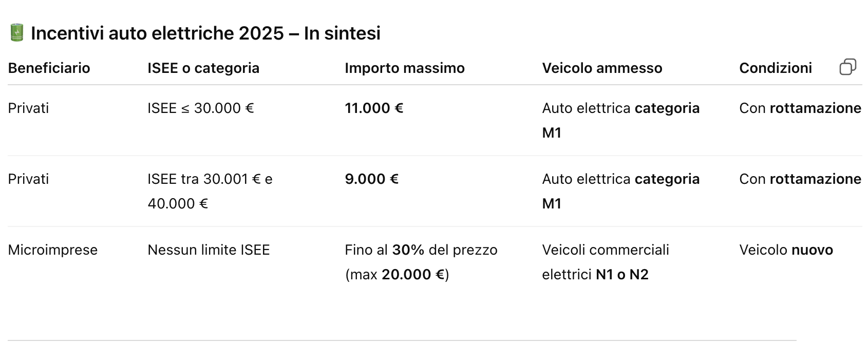Viewport: 868px width, 343px height.
Task: Click the first Con rottamazione cell
Action: (800, 108)
